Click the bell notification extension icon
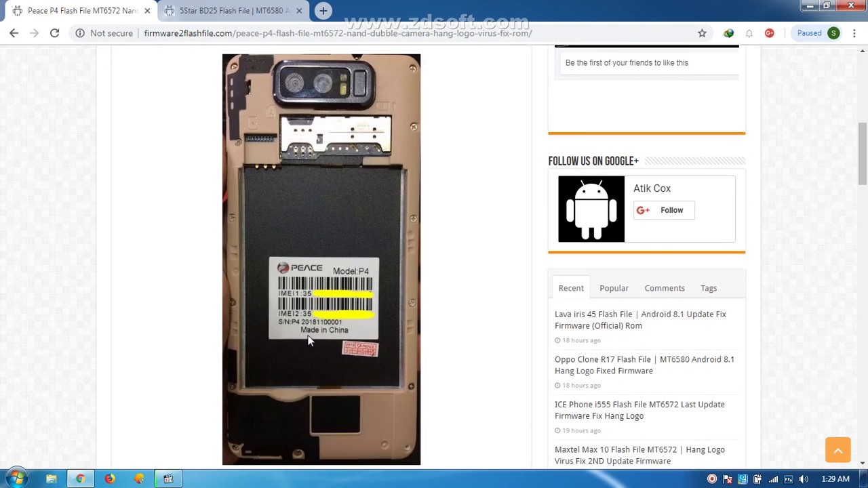 pos(749,33)
